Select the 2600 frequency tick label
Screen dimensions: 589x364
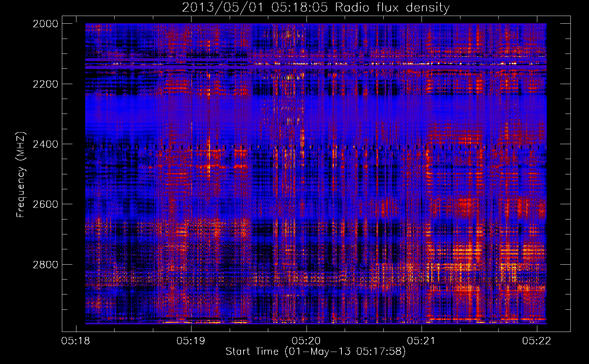pyautogui.click(x=46, y=204)
